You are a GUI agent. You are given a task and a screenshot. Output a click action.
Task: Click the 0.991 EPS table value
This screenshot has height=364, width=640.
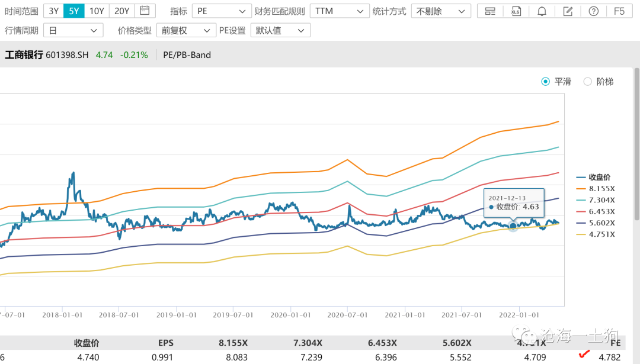[x=162, y=357]
